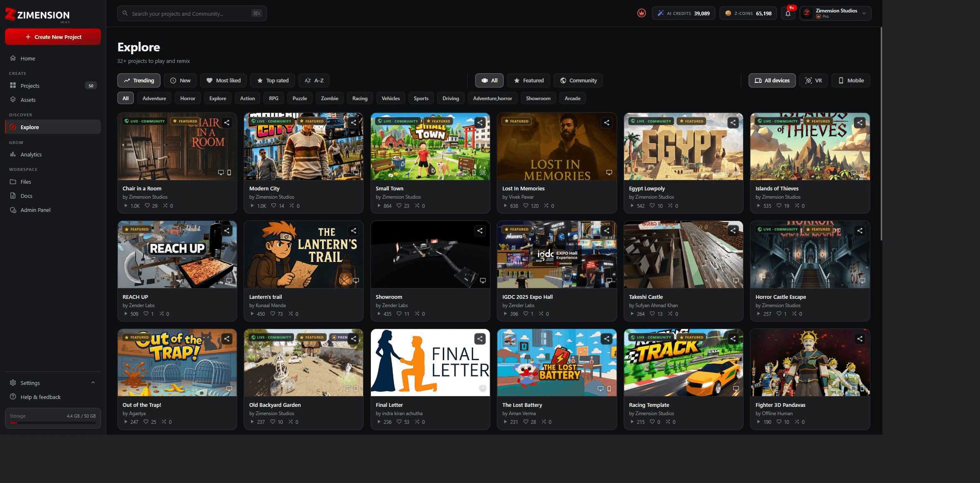The image size is (980, 483).
Task: Open the Admin Panel
Action: tap(53, 210)
